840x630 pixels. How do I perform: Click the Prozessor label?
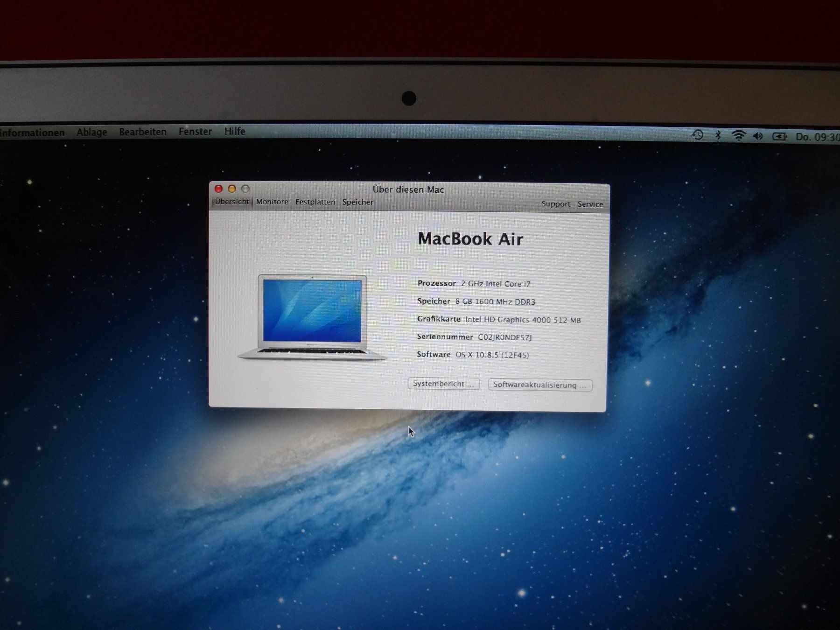click(x=437, y=283)
